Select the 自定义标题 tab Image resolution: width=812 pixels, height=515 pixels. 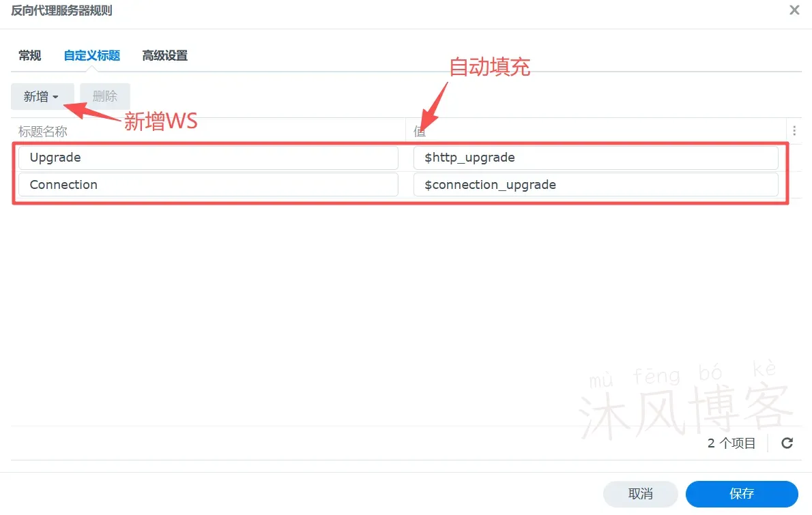pyautogui.click(x=91, y=56)
